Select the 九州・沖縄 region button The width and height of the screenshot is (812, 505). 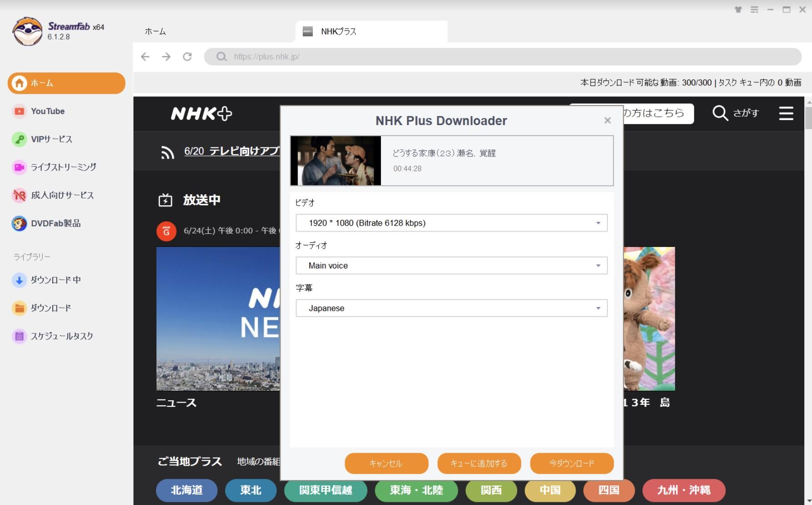pos(684,490)
